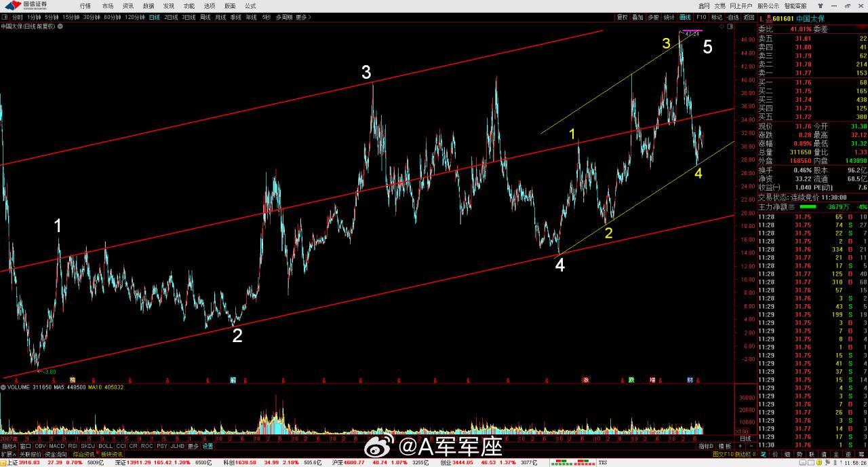Click the 返回 button

(749, 17)
